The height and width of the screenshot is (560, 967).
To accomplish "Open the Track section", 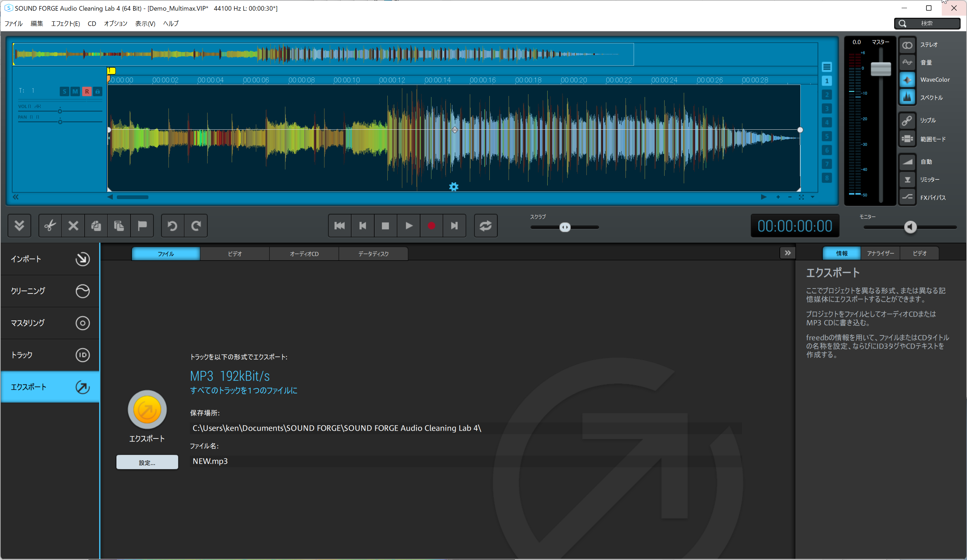I will [x=50, y=355].
